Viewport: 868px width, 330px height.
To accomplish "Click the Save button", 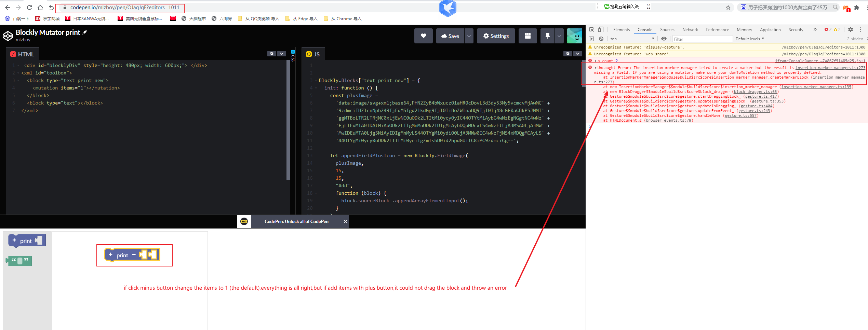I will coord(450,36).
